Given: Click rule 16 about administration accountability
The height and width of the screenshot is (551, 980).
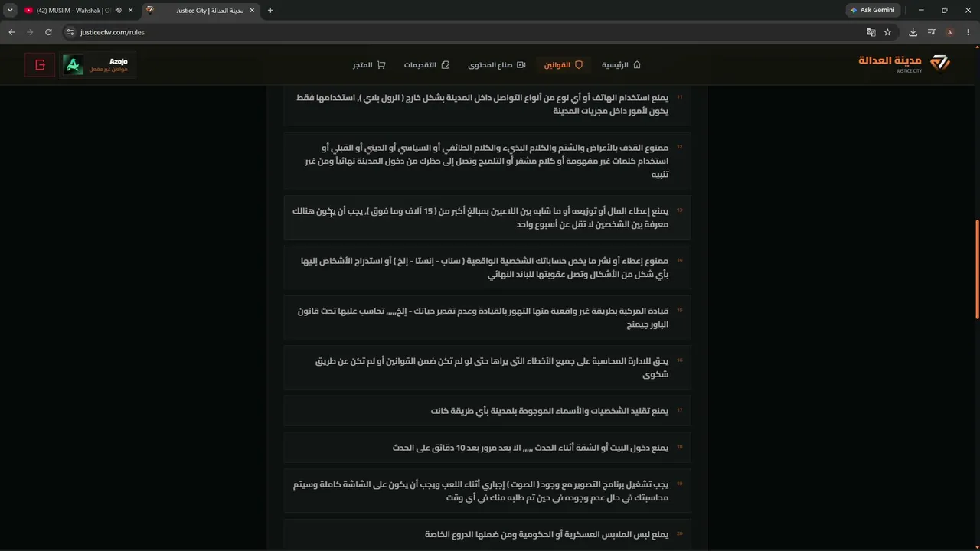Looking at the screenshot, I should (x=487, y=367).
